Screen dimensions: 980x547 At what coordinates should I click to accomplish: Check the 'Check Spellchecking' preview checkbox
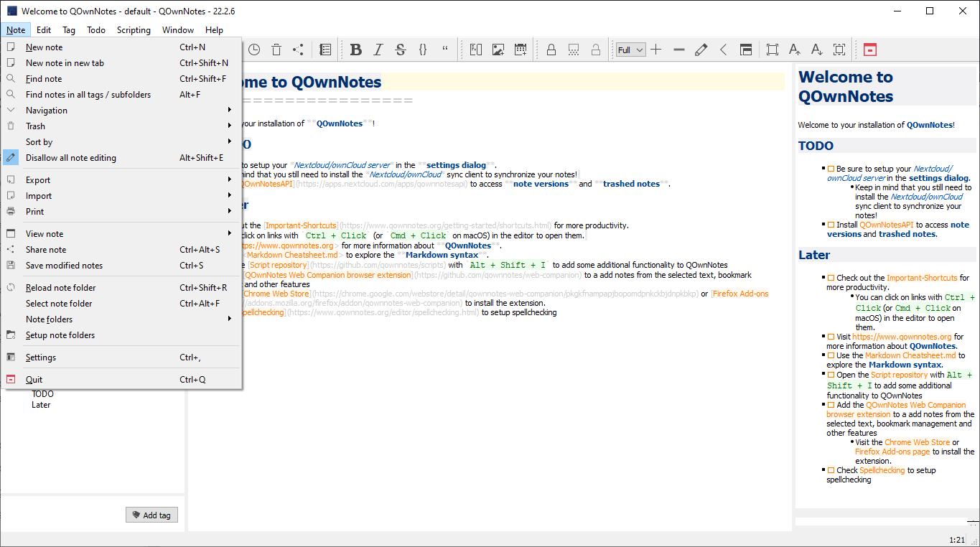[831, 470]
